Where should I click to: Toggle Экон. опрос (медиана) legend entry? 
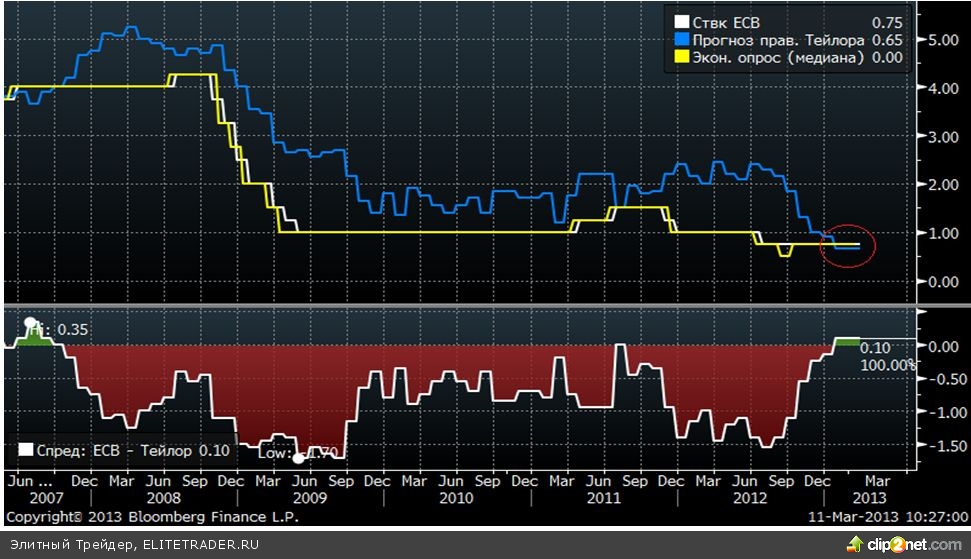pos(770,58)
